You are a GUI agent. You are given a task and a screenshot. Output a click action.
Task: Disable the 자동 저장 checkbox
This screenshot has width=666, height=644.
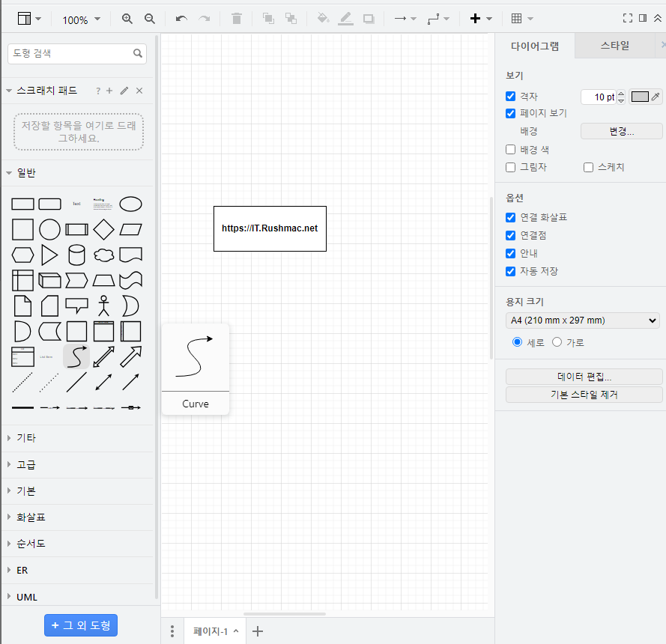tap(510, 271)
